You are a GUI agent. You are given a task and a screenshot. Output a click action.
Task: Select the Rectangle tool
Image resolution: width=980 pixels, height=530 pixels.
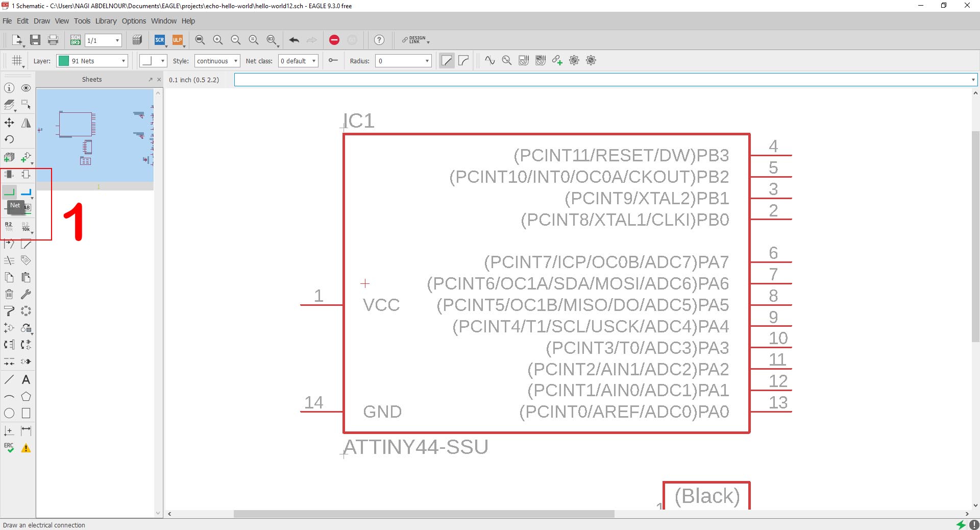pos(26,413)
